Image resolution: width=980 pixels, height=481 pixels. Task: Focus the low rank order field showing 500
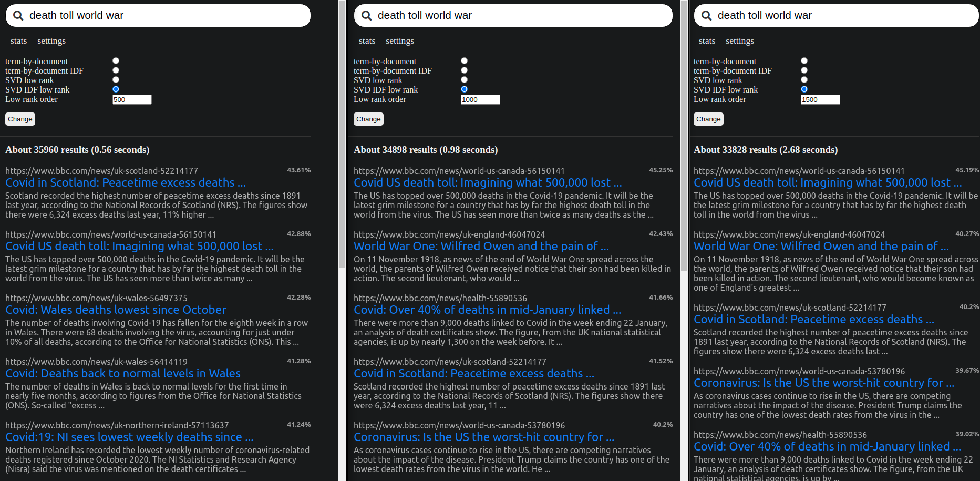[x=132, y=100]
